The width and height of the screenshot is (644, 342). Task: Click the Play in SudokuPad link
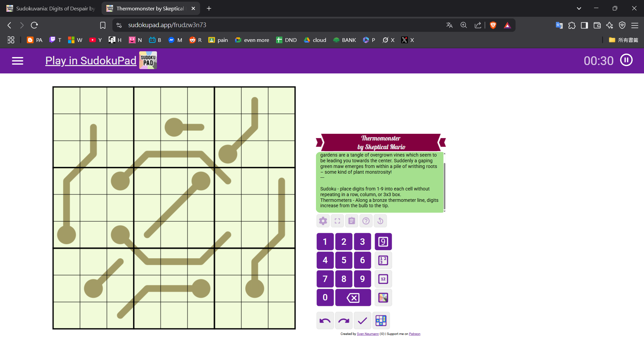pos(91,61)
